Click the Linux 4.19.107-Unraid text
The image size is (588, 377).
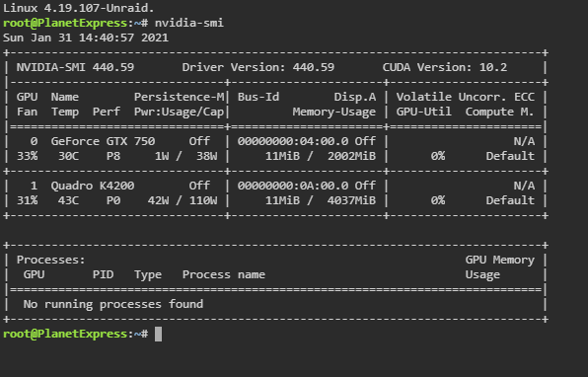pos(79,8)
